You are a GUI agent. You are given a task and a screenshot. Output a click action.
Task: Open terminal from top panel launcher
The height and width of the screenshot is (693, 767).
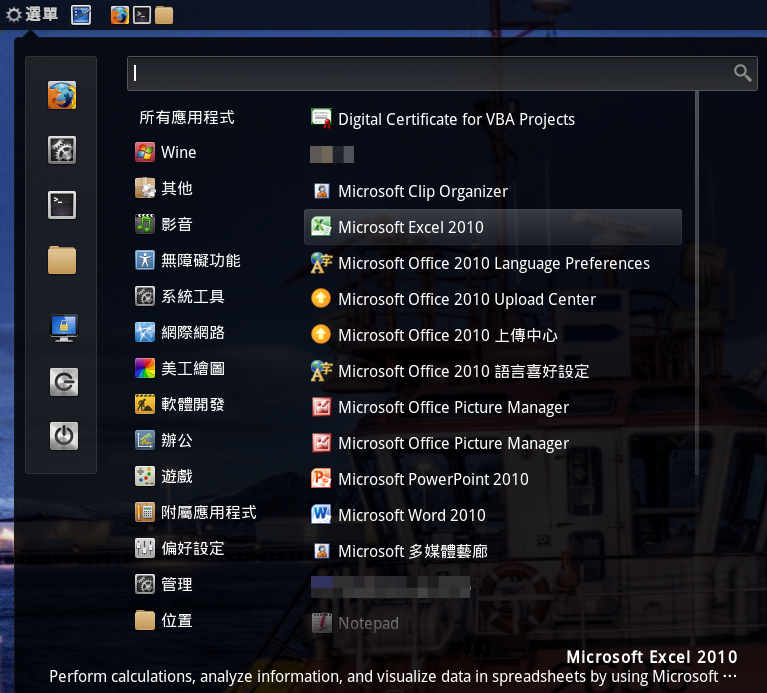[x=142, y=15]
